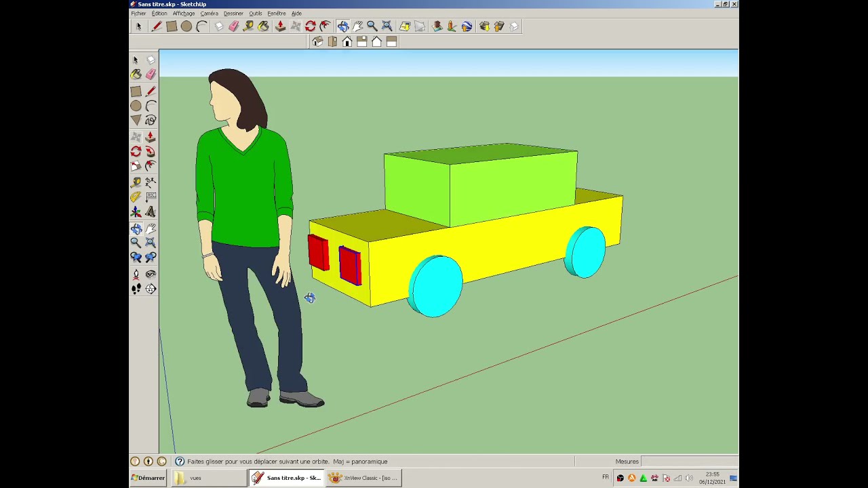Screen dimensions: 868x488
Task: Choose Rectangle tool in the horizontal toolbar
Action: point(172,26)
